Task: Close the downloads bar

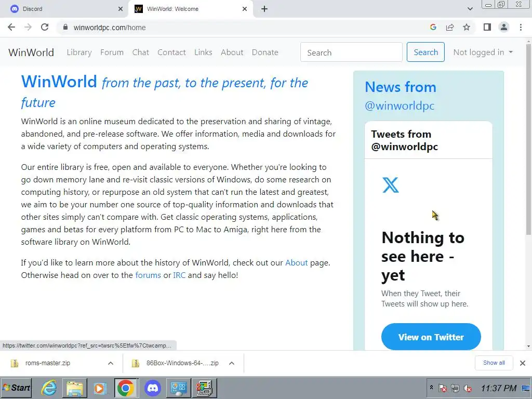Action: 523,363
